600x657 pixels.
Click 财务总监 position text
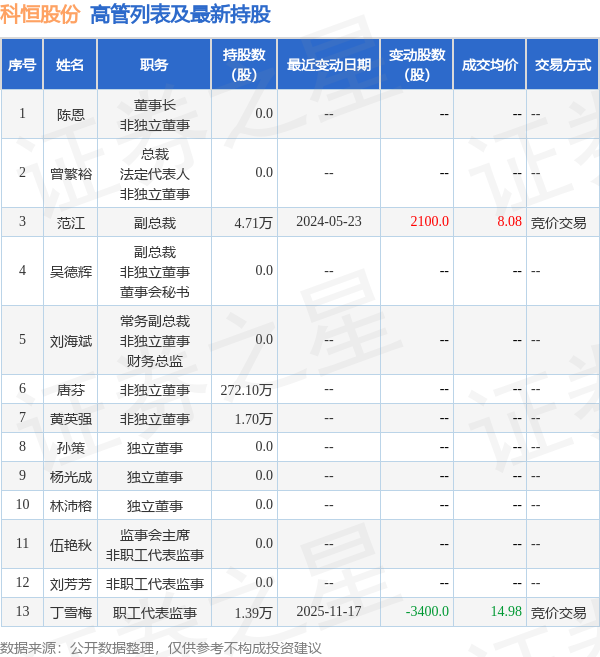click(155, 360)
